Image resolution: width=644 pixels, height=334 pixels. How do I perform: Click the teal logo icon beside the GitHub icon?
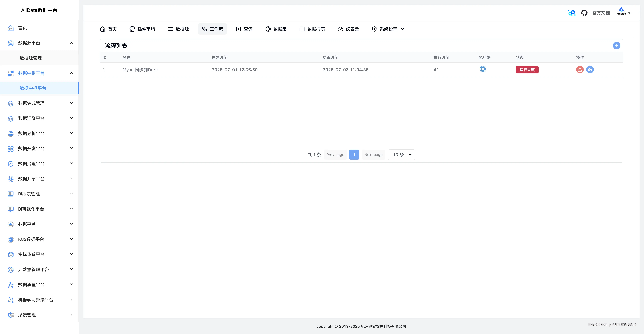572,13
